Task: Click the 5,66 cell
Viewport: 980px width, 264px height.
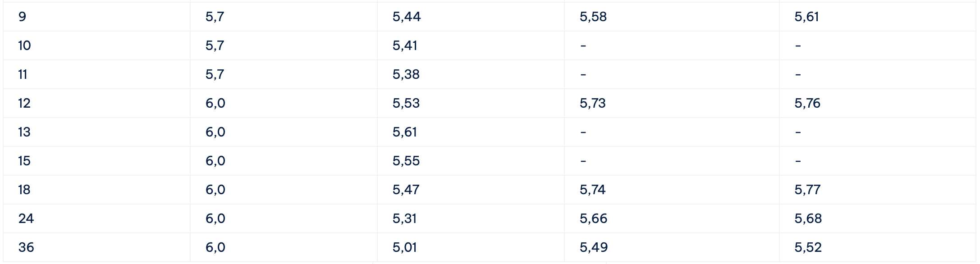Action: [x=671, y=218]
